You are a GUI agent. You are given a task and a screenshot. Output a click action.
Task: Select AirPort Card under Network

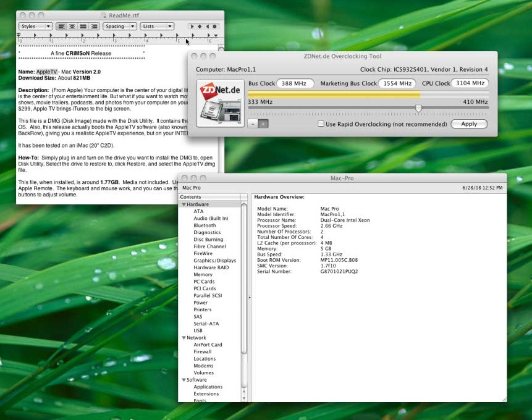pyautogui.click(x=208, y=345)
